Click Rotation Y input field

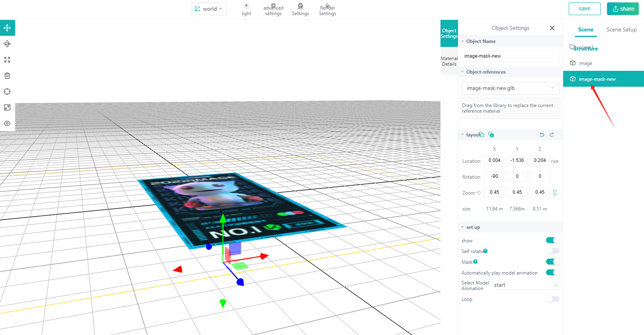pos(517,176)
